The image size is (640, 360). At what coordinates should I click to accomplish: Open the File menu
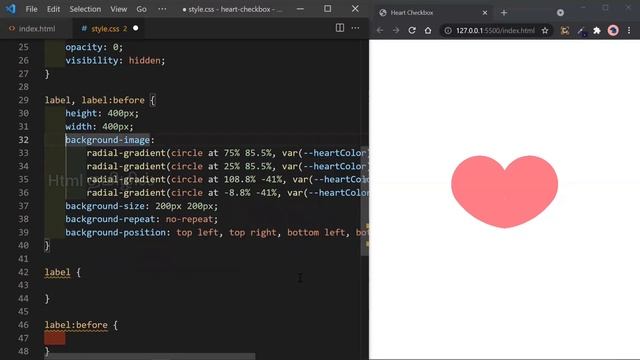coord(31,9)
